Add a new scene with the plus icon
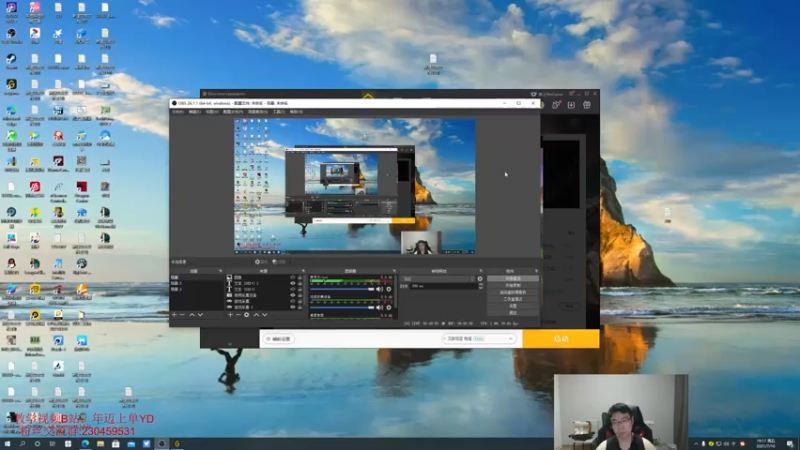 pyautogui.click(x=174, y=315)
